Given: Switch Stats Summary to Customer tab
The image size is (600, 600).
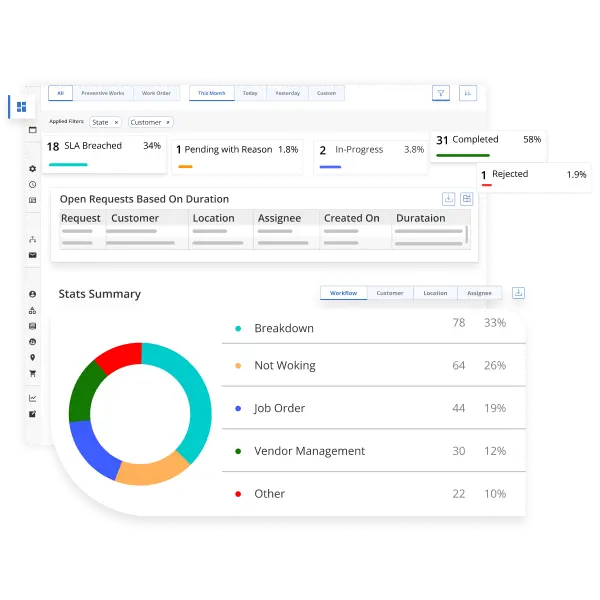Looking at the screenshot, I should [x=390, y=293].
